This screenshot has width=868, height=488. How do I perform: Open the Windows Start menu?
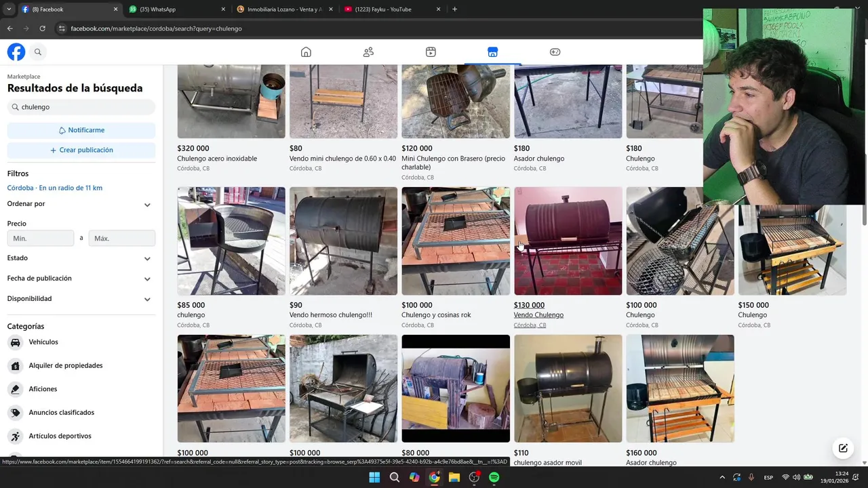tap(374, 477)
